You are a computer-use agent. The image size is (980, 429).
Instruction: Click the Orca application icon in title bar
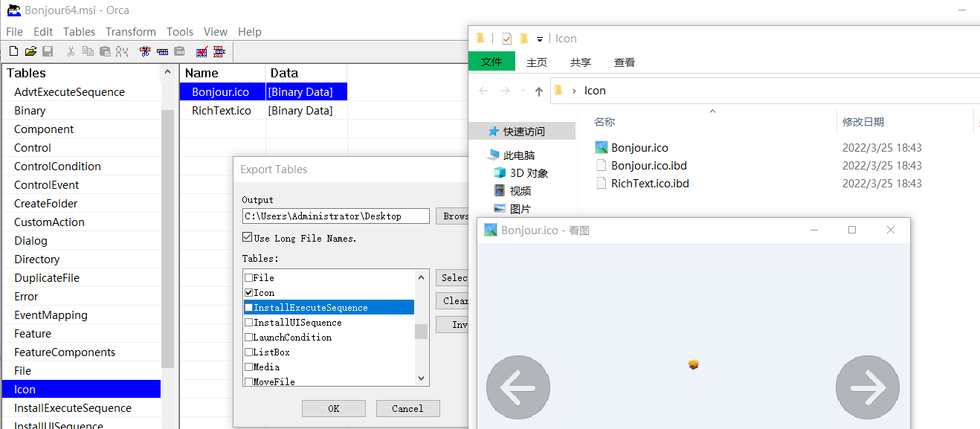point(13,10)
